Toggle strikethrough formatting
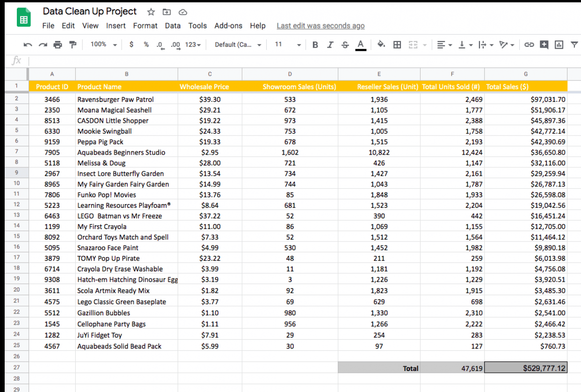This screenshot has width=581, height=392. (x=346, y=44)
